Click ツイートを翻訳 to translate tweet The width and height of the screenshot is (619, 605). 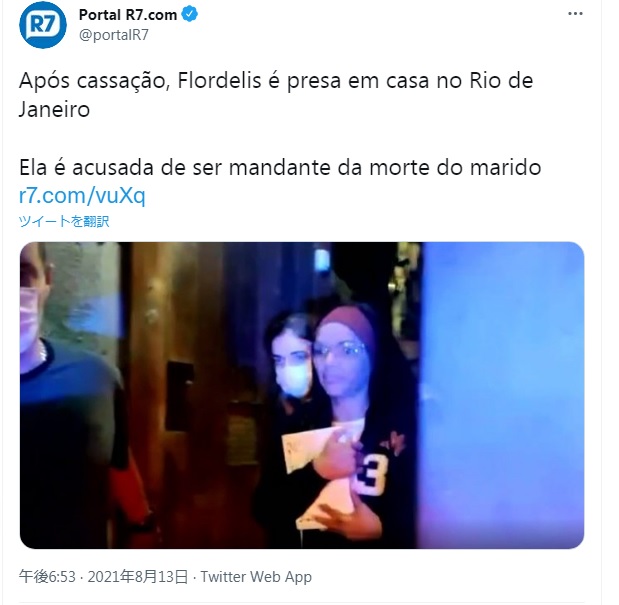point(64,221)
